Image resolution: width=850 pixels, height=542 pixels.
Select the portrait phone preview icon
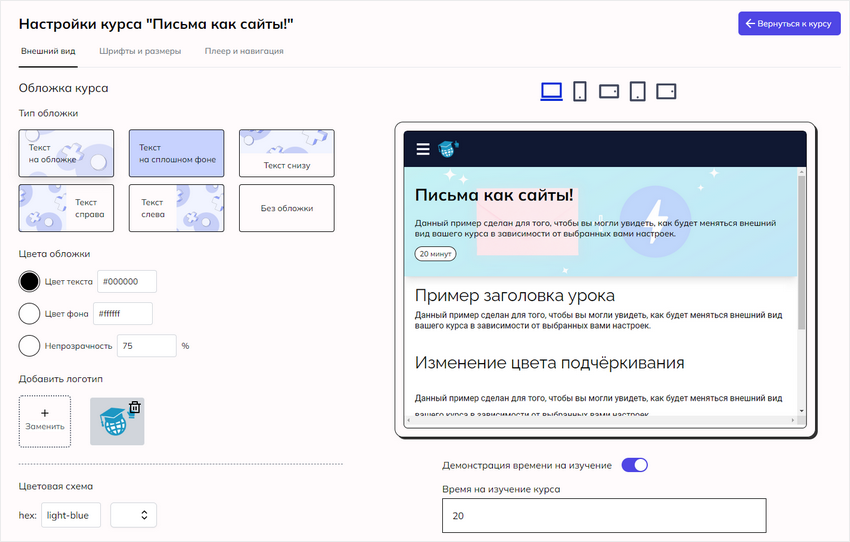click(x=579, y=91)
